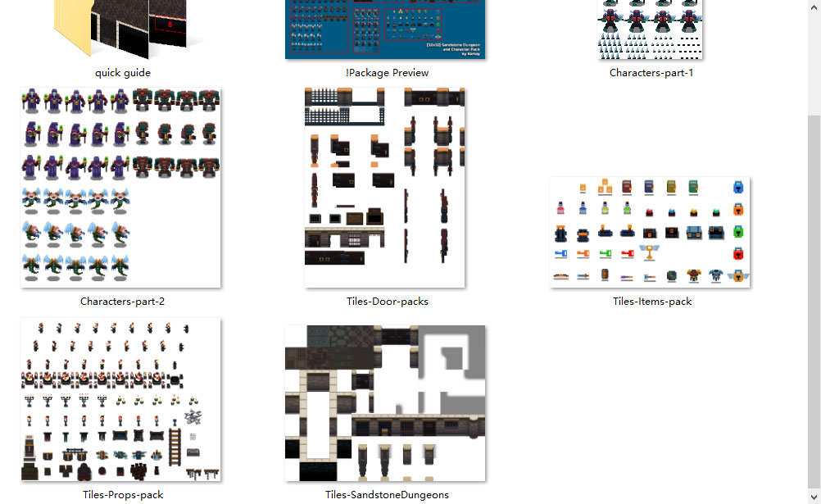Select the "Characters-part-1" file name text
The image size is (821, 504).
coord(651,73)
